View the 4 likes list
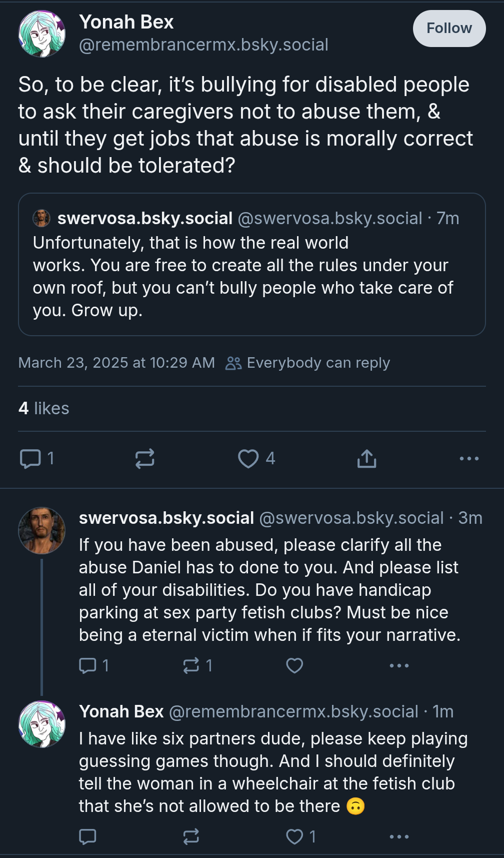 [x=43, y=408]
